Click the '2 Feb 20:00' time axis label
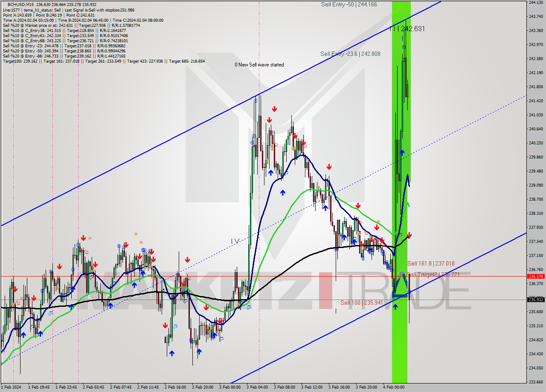 pyautogui.click(x=203, y=387)
